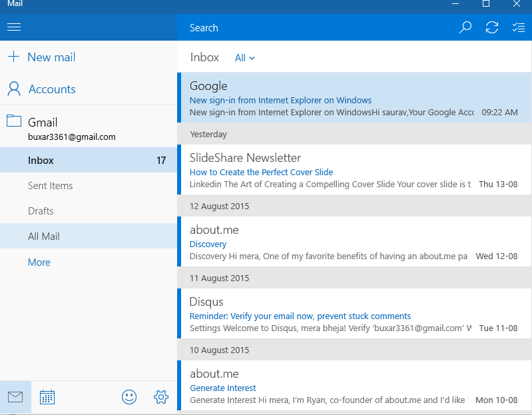The image size is (532, 415).
Task: Click the Gmail folder icon
Action: (x=14, y=121)
